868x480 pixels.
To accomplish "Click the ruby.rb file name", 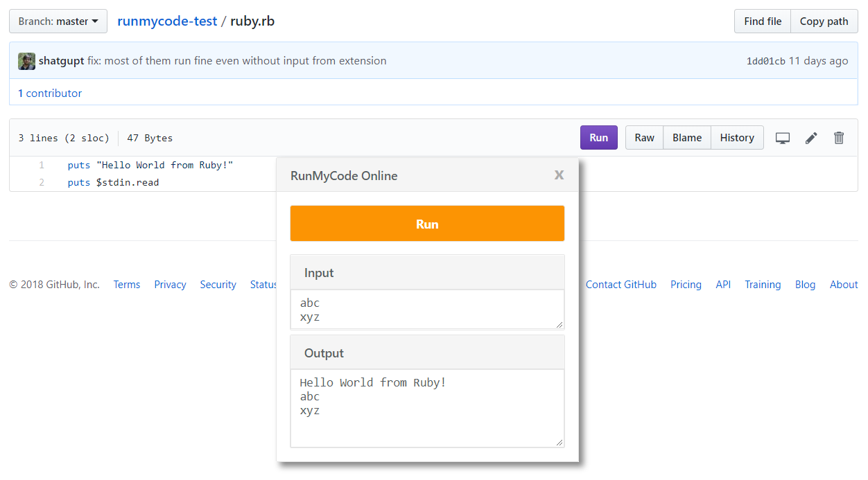I will pos(252,21).
